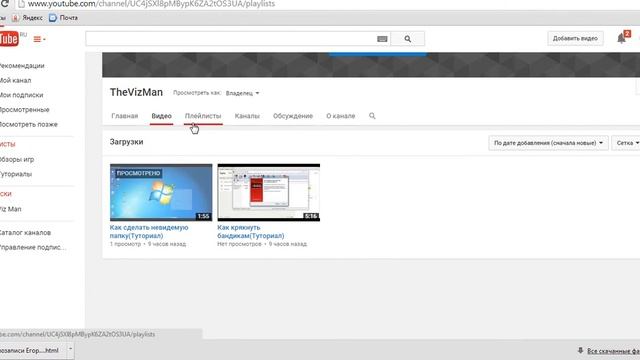Go to Мой канал in sidebar
The height and width of the screenshot is (360, 640).
pos(16,80)
